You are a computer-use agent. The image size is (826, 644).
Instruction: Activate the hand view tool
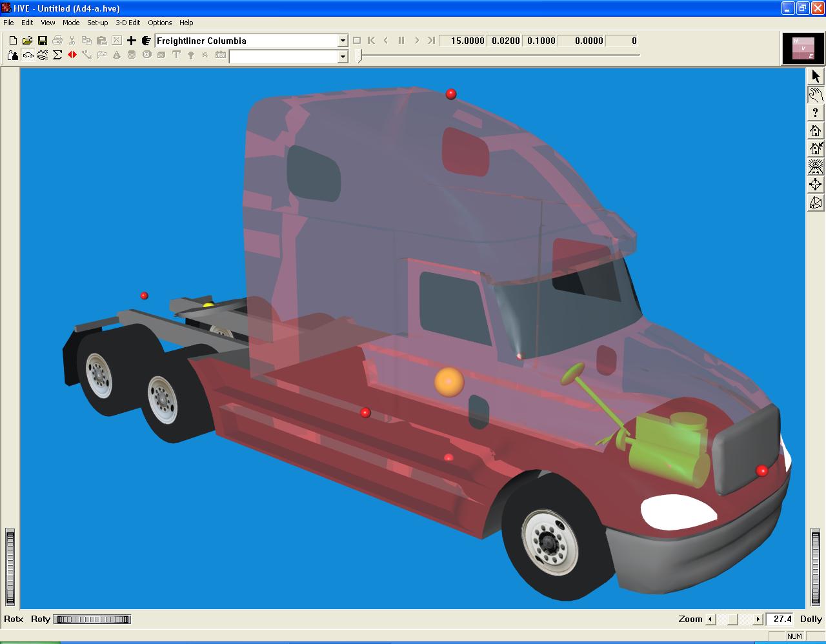[816, 95]
